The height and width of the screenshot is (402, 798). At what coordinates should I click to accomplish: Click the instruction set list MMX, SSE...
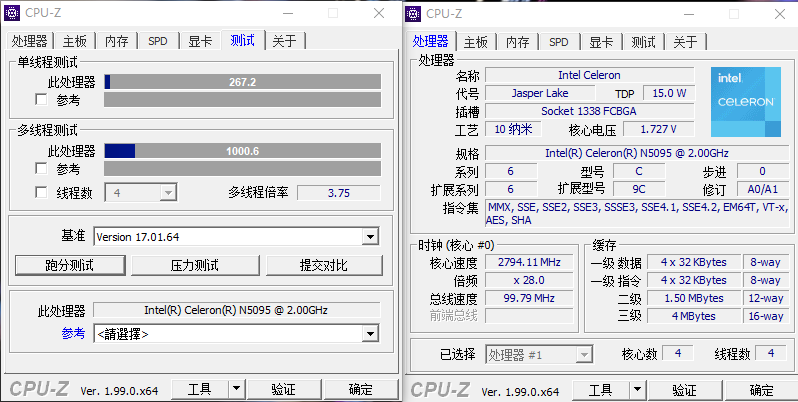point(637,213)
